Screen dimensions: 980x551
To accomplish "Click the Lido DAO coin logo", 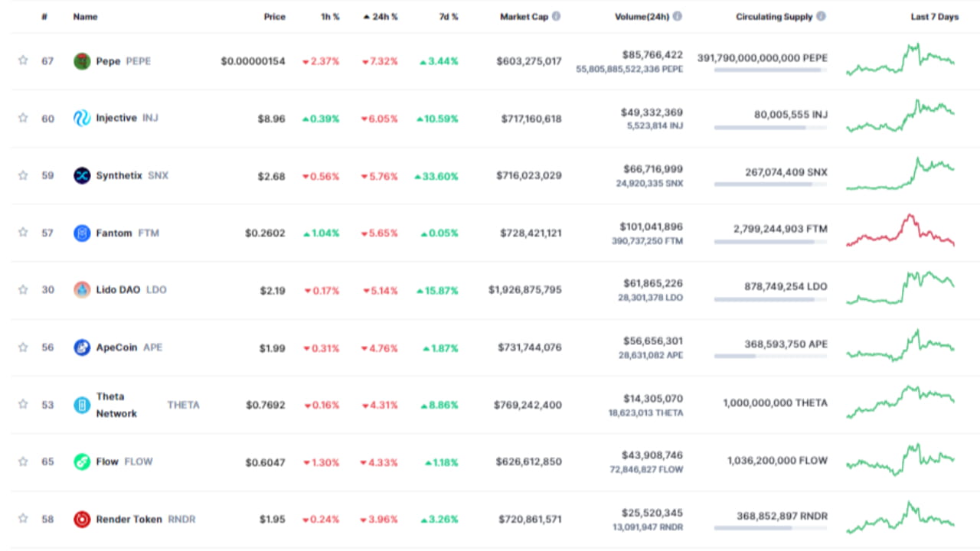I will tap(83, 289).
